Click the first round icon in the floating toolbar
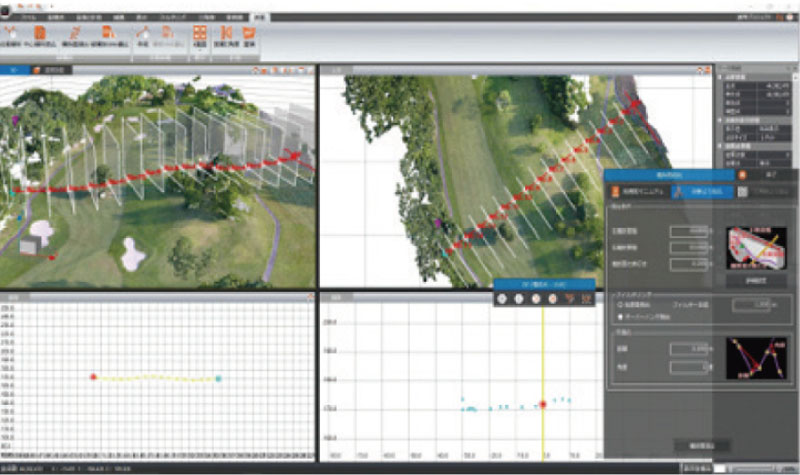 [x=502, y=299]
